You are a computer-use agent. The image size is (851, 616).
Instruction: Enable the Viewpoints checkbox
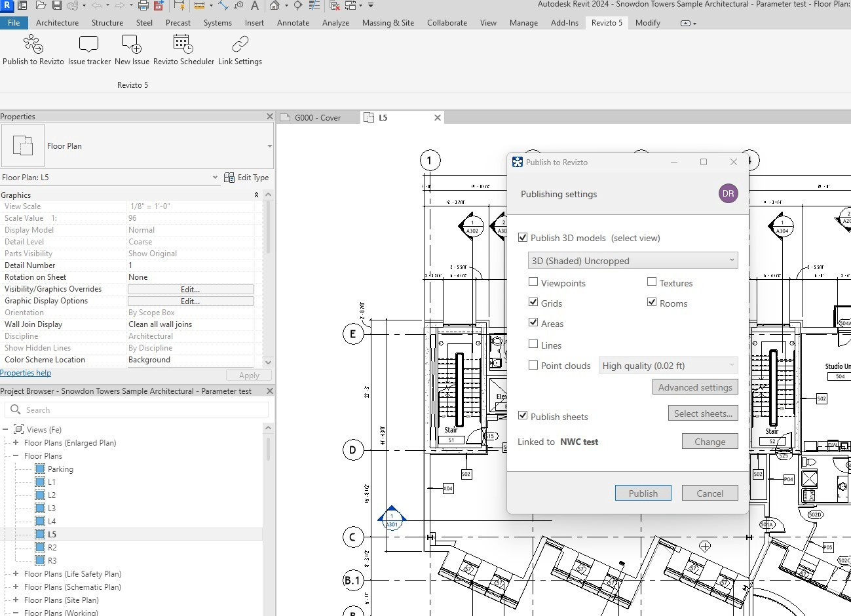(x=533, y=282)
